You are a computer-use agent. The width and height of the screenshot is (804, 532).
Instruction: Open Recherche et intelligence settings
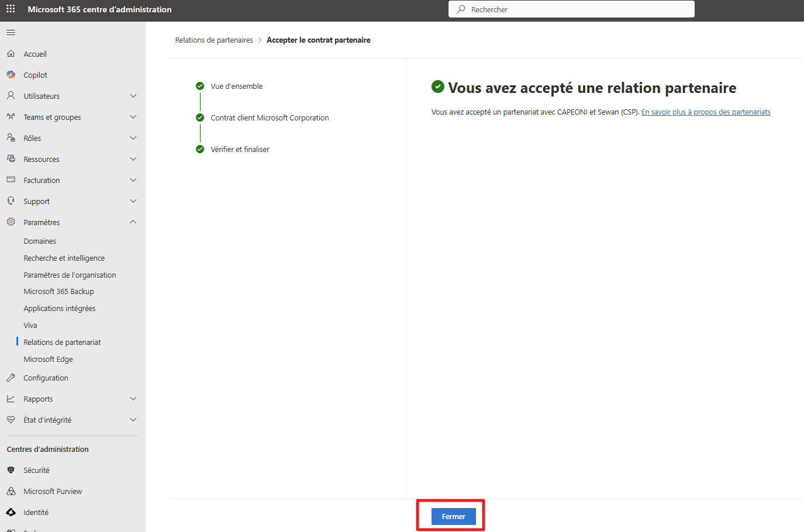click(x=64, y=258)
